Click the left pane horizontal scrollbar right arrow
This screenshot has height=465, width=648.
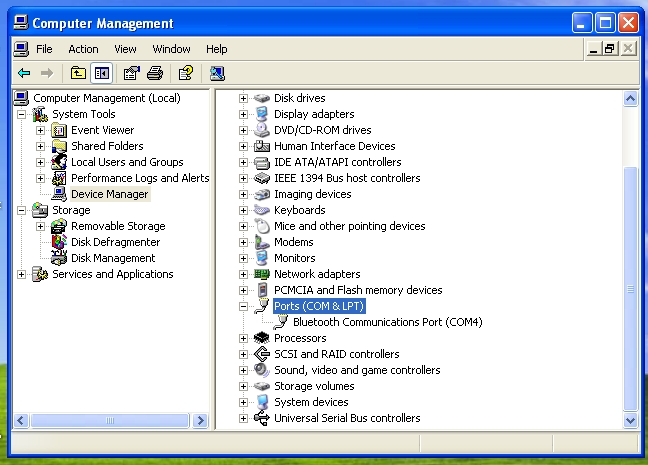coord(201,422)
